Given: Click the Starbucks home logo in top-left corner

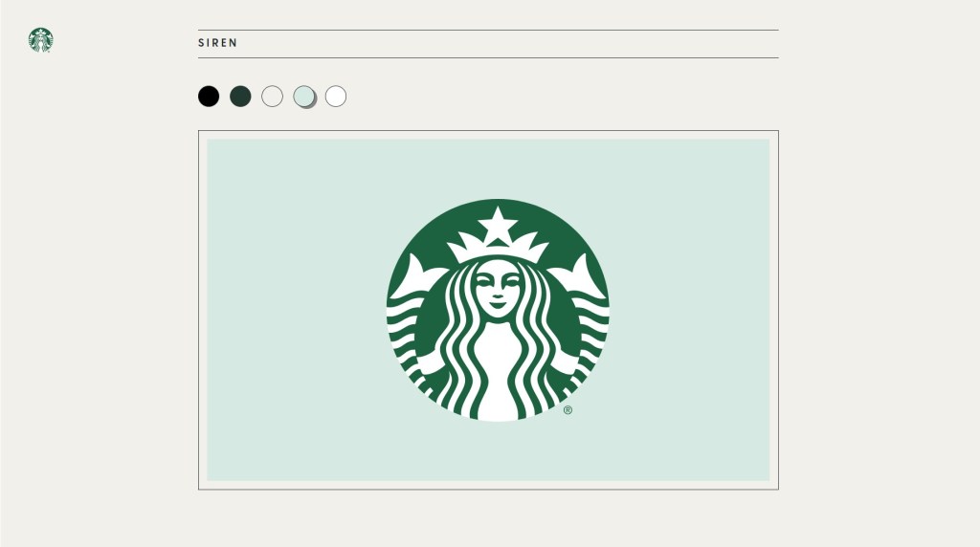Looking at the screenshot, I should (x=40, y=40).
